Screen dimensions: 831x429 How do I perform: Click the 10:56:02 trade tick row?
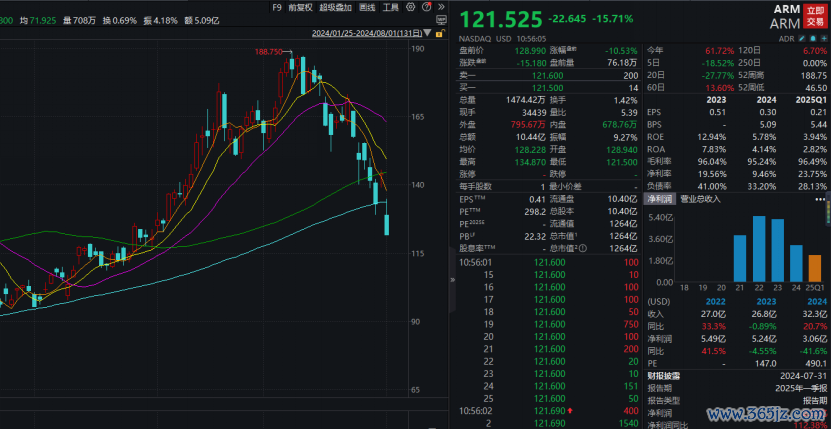pyautogui.click(x=548, y=410)
